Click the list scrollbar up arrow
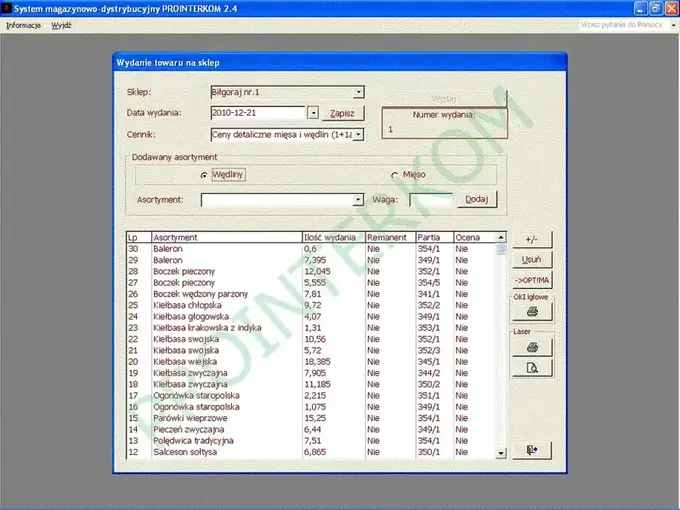The height and width of the screenshot is (510, 680). (501, 237)
